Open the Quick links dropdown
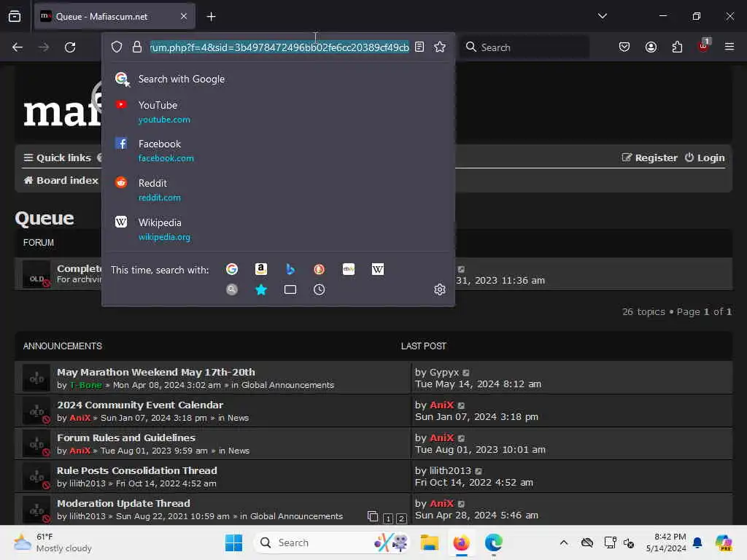Screen dimensions: 747x560 pyautogui.click(x=57, y=157)
